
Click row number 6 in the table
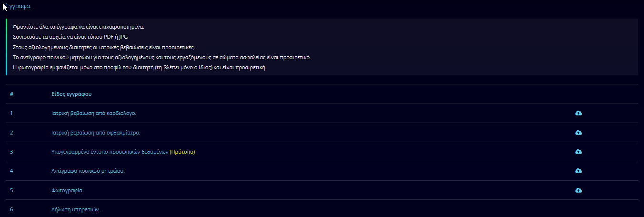coord(11,209)
